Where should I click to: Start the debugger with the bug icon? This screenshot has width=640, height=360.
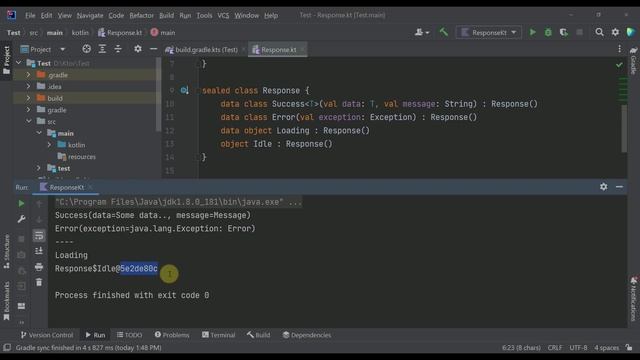pos(548,32)
